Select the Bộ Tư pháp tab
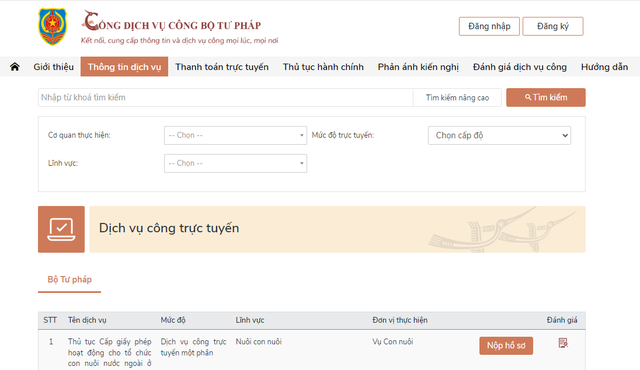 tap(69, 280)
